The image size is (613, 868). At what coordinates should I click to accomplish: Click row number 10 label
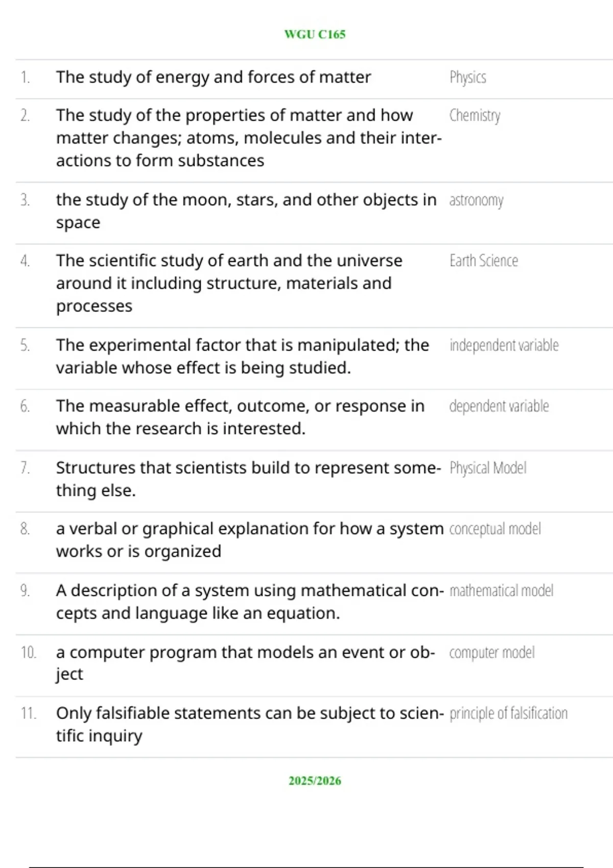29,653
